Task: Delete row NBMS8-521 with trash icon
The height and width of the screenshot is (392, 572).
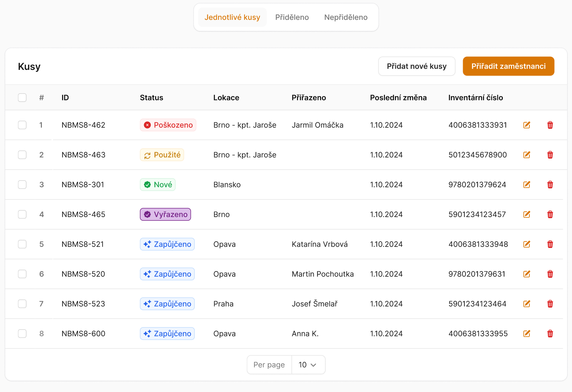Action: pos(550,244)
